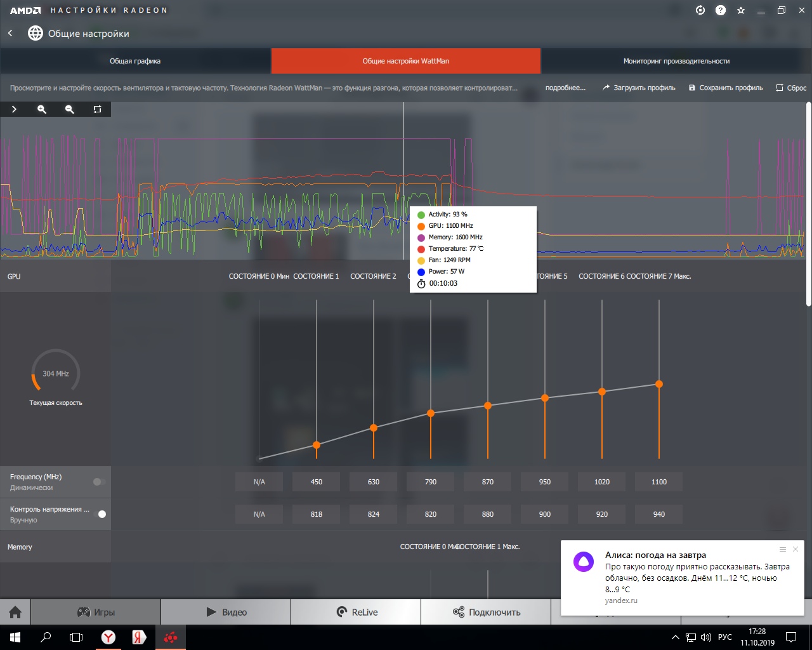Edit the 450 MHz frequency field
The image size is (812, 650).
click(x=317, y=482)
